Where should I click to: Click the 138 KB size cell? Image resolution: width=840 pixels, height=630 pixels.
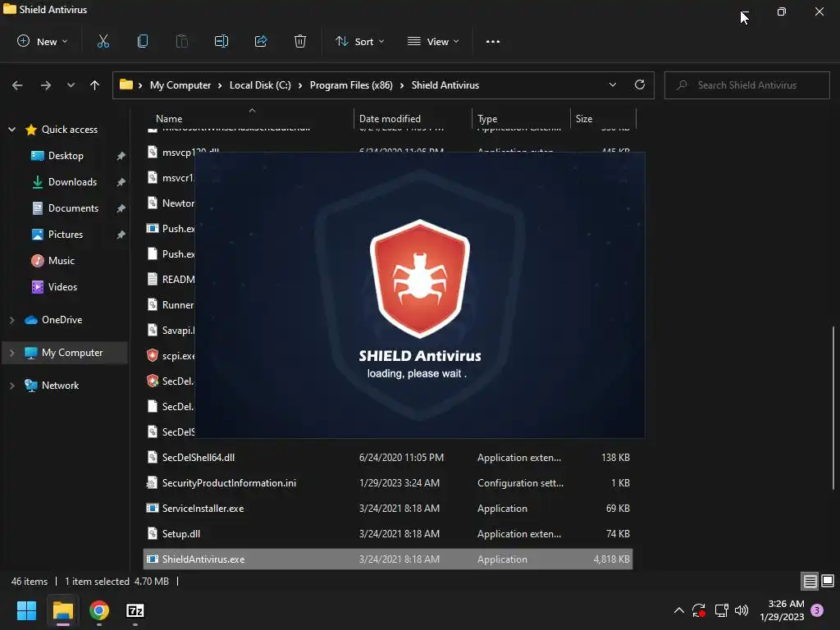615,458
